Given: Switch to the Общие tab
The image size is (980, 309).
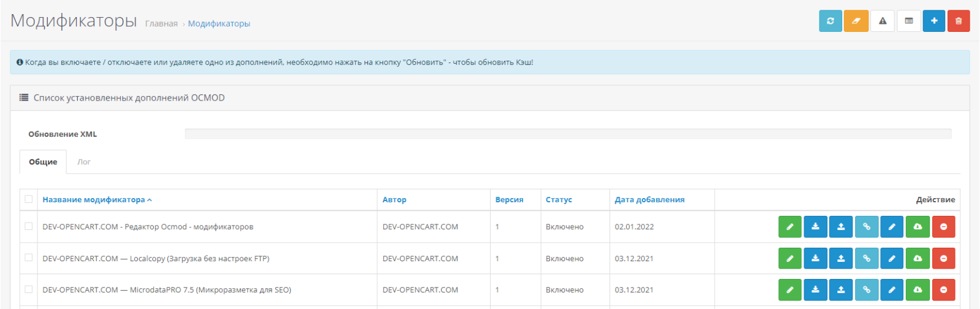Looking at the screenshot, I should click(x=43, y=162).
